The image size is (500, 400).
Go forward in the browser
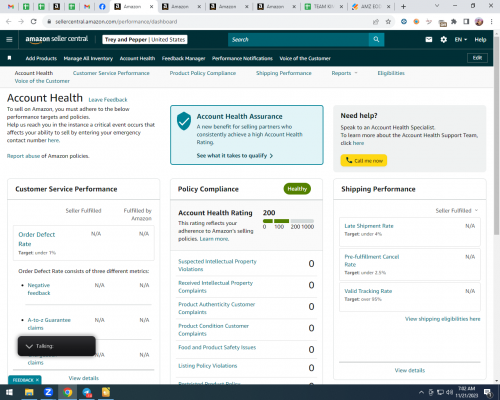pos(21,21)
